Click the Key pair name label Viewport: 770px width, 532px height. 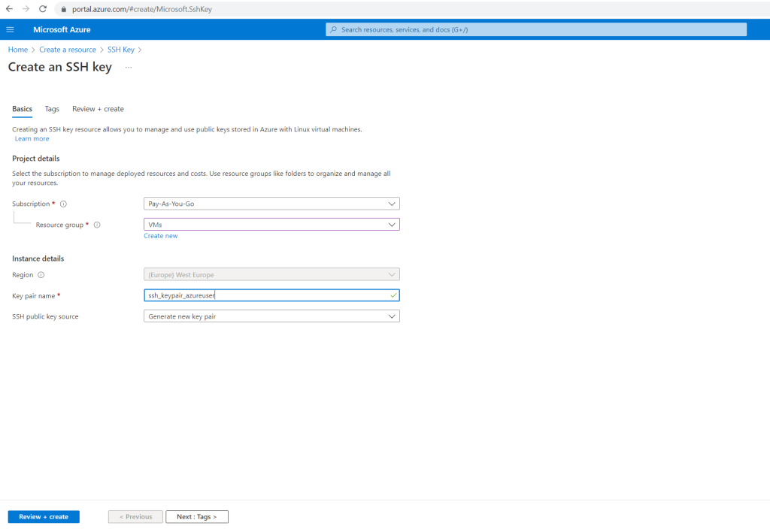click(x=33, y=296)
